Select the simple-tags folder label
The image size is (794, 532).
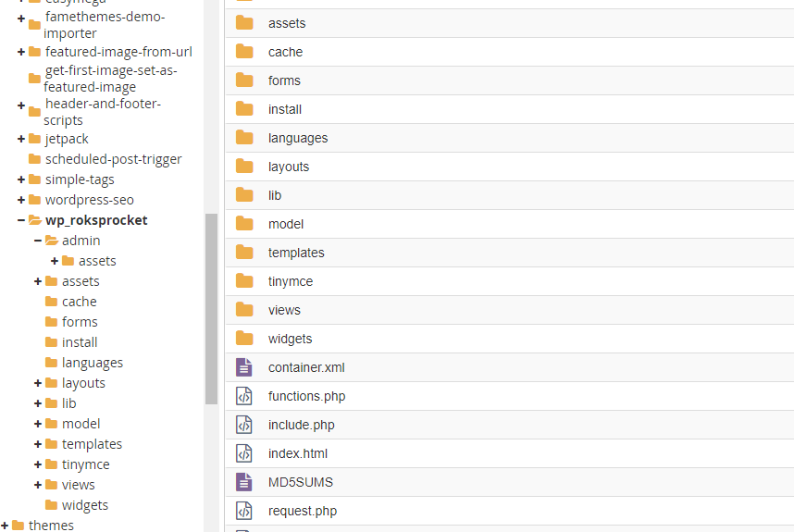click(x=80, y=179)
